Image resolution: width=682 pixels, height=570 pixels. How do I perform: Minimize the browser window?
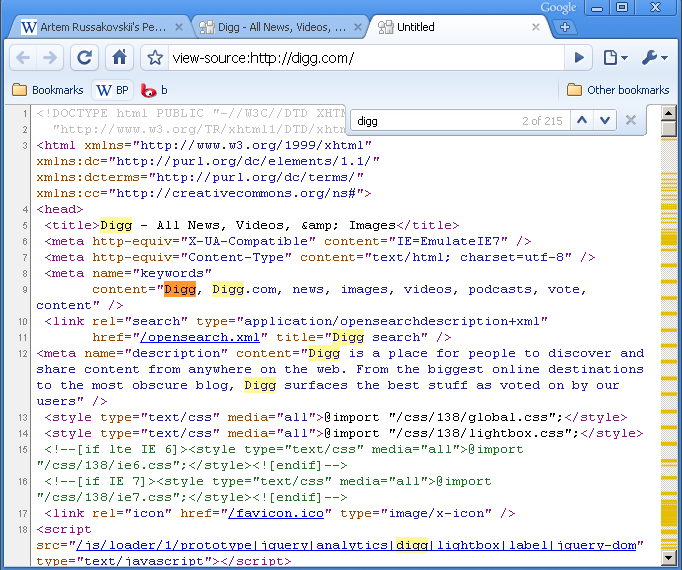597,7
